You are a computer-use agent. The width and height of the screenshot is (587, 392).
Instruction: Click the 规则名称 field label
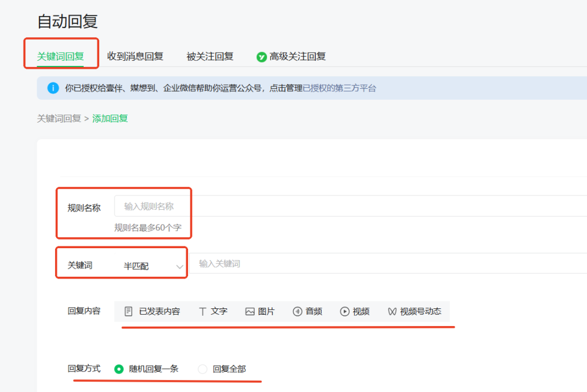[84, 208]
